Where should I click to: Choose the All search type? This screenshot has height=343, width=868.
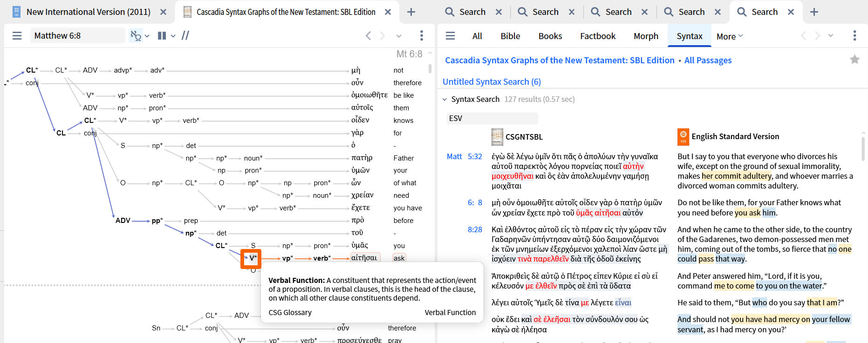(477, 36)
